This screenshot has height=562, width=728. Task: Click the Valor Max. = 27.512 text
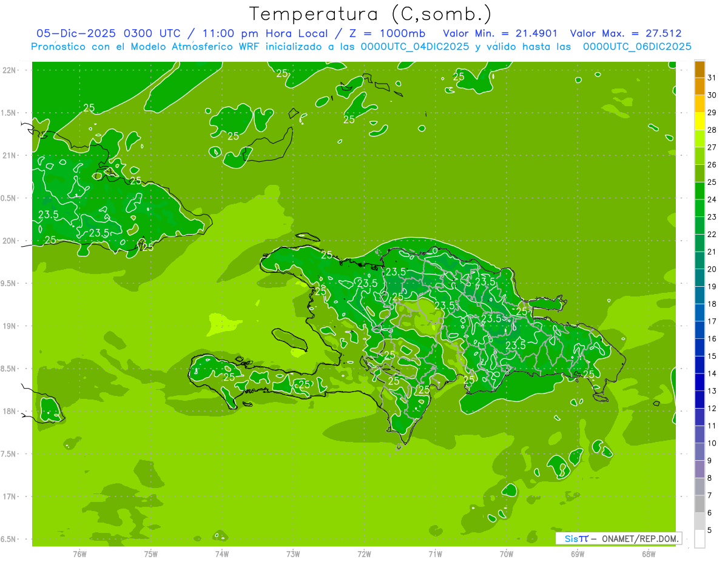625,34
